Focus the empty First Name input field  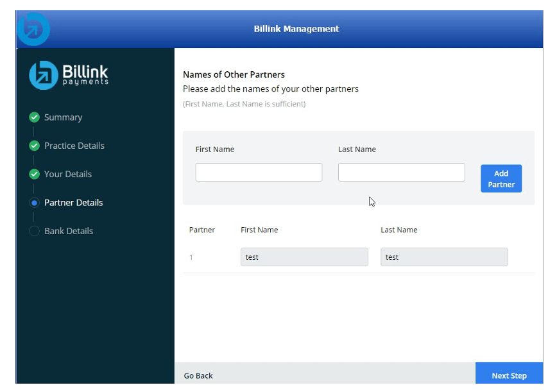[x=259, y=172]
